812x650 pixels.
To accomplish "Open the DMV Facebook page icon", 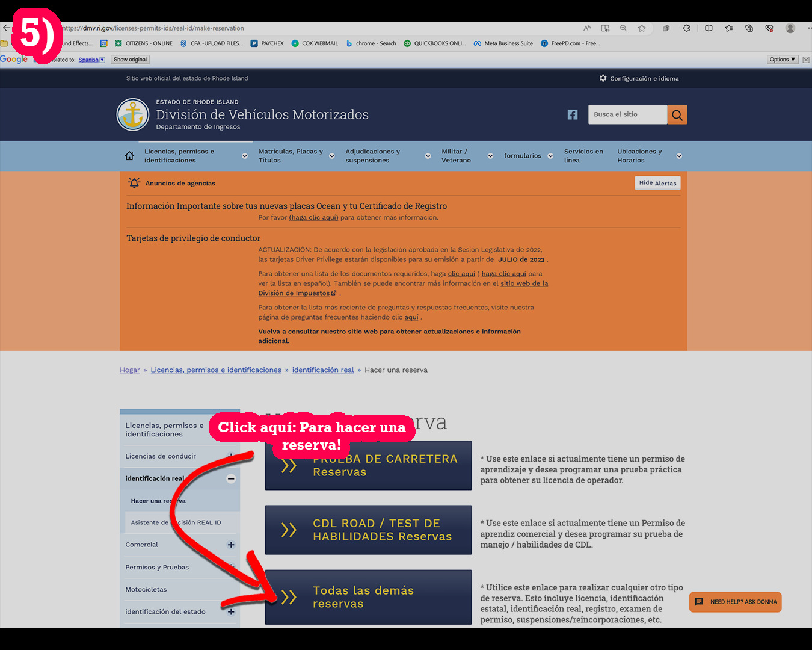I will [573, 114].
